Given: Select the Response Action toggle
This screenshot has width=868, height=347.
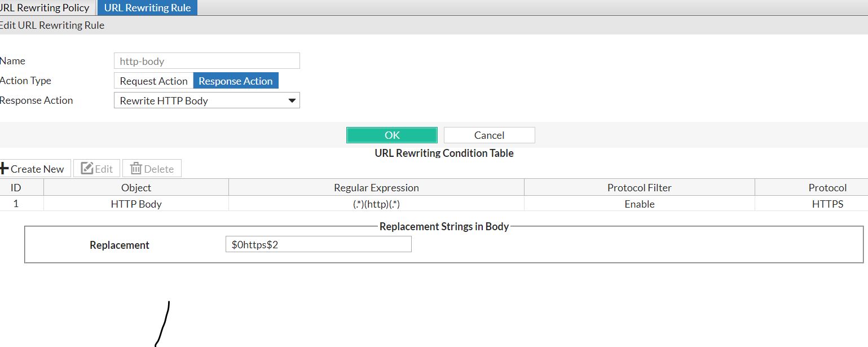Looking at the screenshot, I should pyautogui.click(x=236, y=81).
